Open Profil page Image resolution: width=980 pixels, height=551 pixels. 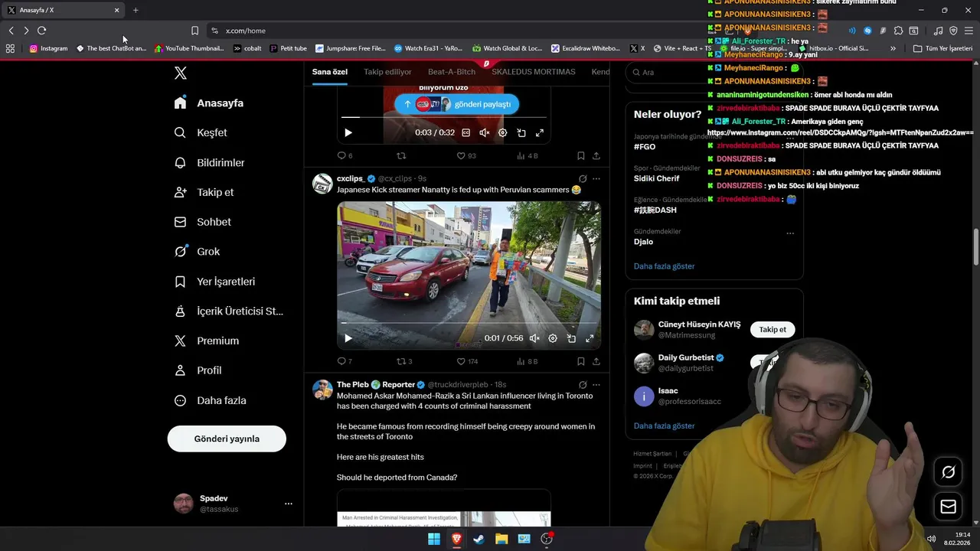click(x=198, y=370)
